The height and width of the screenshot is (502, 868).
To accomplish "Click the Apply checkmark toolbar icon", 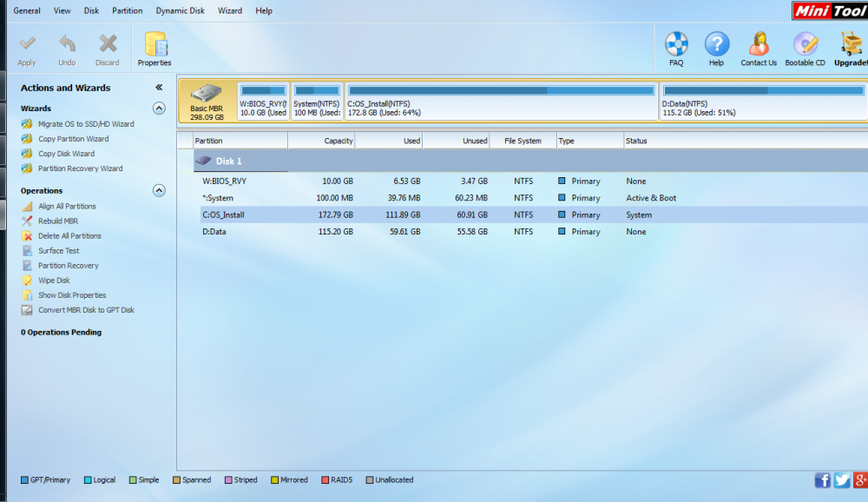I will 27,44.
